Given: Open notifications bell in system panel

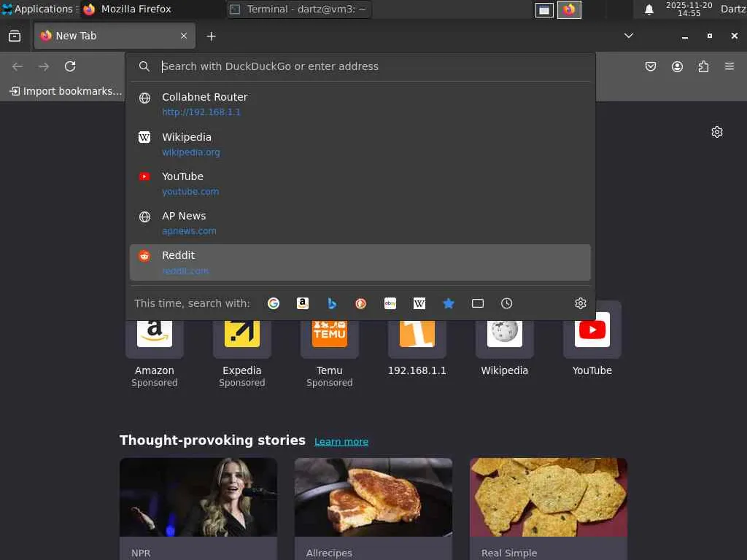Looking at the screenshot, I should tap(649, 9).
